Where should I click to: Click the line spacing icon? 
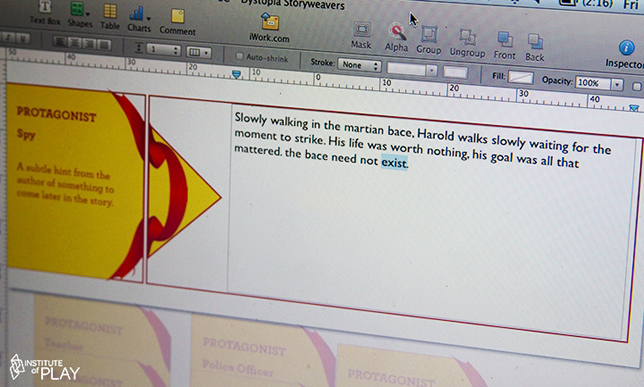pyautogui.click(x=139, y=48)
